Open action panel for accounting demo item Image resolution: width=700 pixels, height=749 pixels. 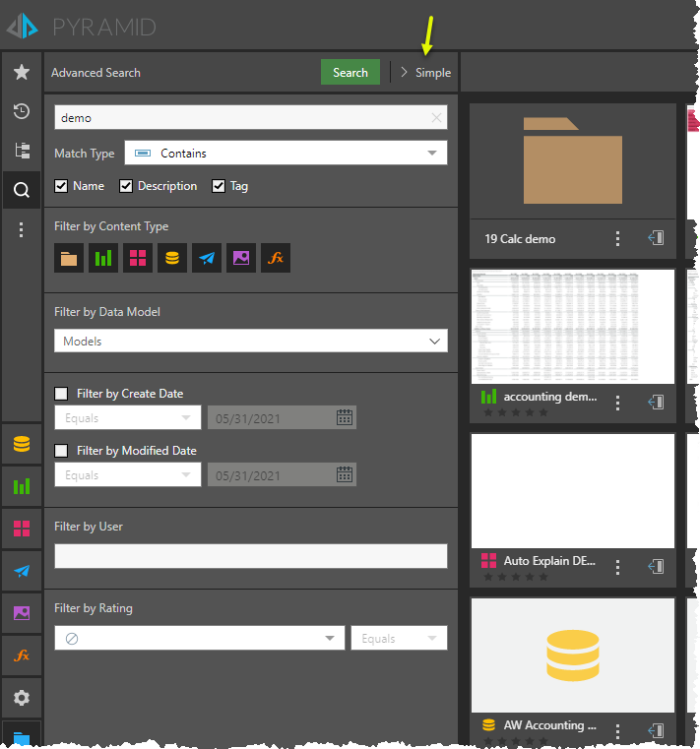656,403
